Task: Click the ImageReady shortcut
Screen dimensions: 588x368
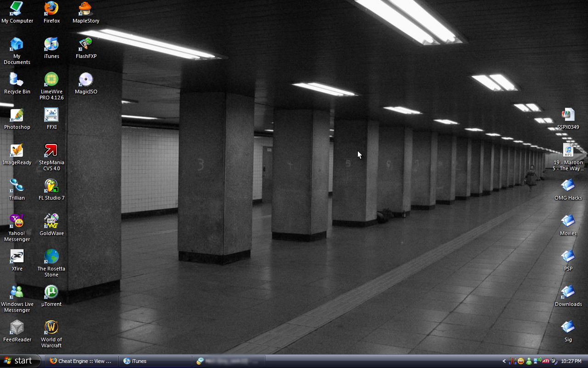Action: [x=17, y=154]
